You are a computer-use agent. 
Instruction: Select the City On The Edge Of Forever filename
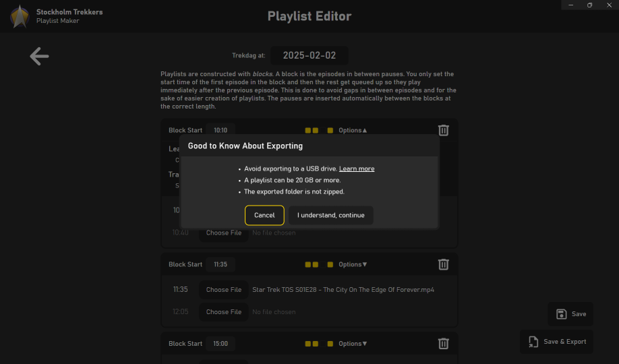343,289
